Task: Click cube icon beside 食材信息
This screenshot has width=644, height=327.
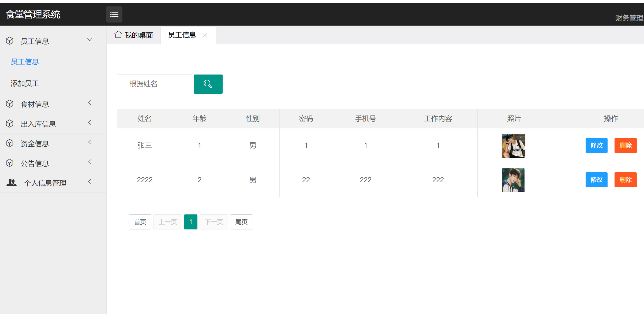Action: coord(10,104)
